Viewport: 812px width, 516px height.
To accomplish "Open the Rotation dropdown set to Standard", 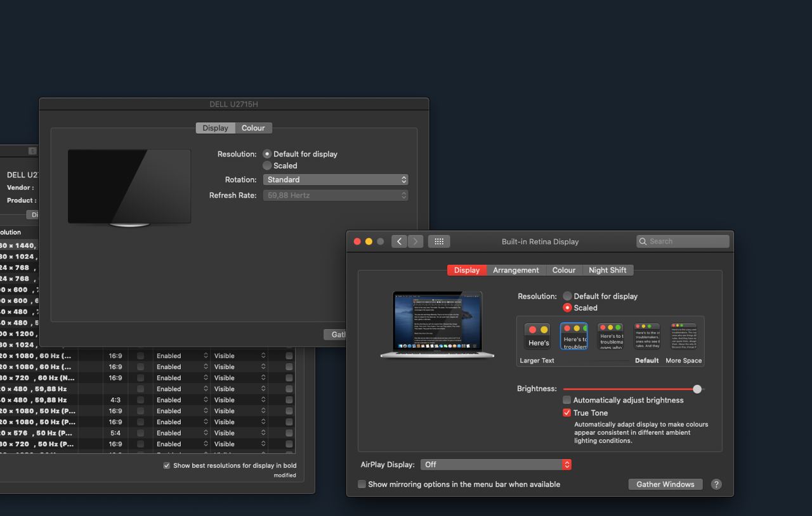I will (336, 180).
